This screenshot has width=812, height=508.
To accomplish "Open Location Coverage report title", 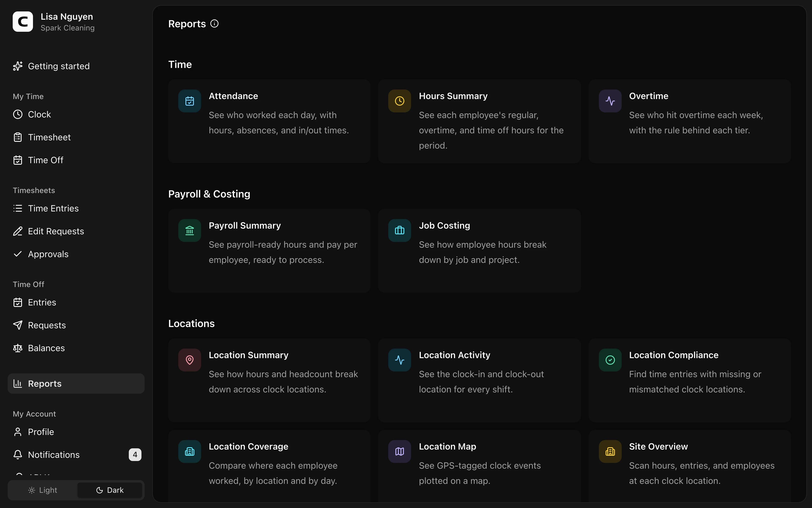I will click(x=248, y=447).
